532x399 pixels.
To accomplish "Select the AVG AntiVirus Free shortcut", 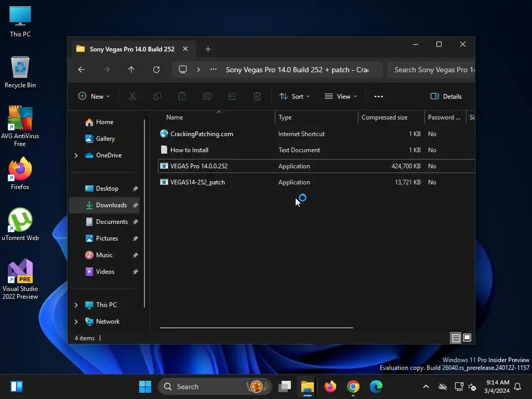I will pyautogui.click(x=20, y=126).
